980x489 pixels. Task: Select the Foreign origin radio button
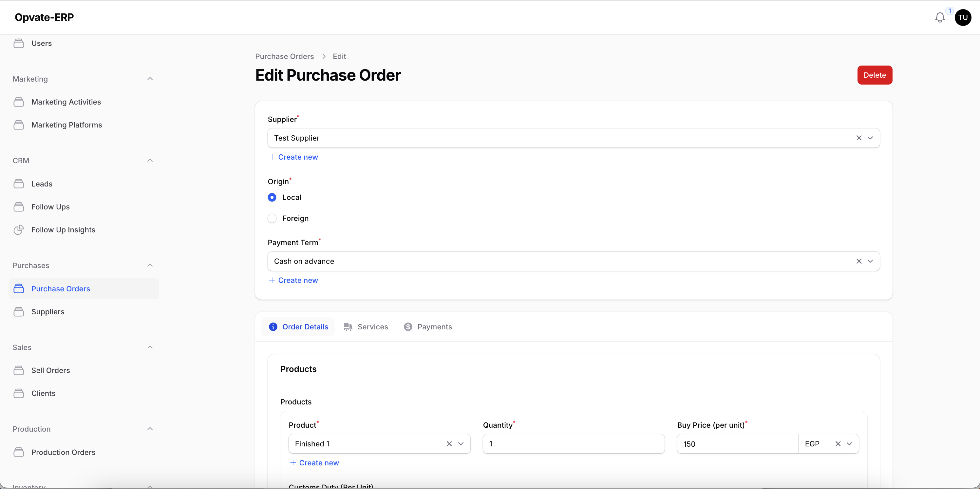coord(272,218)
